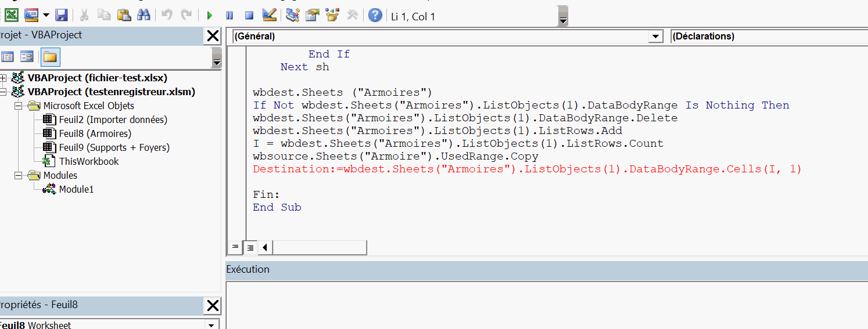Click the Redo arrow icon
This screenshot has width=868, height=329.
186,15
